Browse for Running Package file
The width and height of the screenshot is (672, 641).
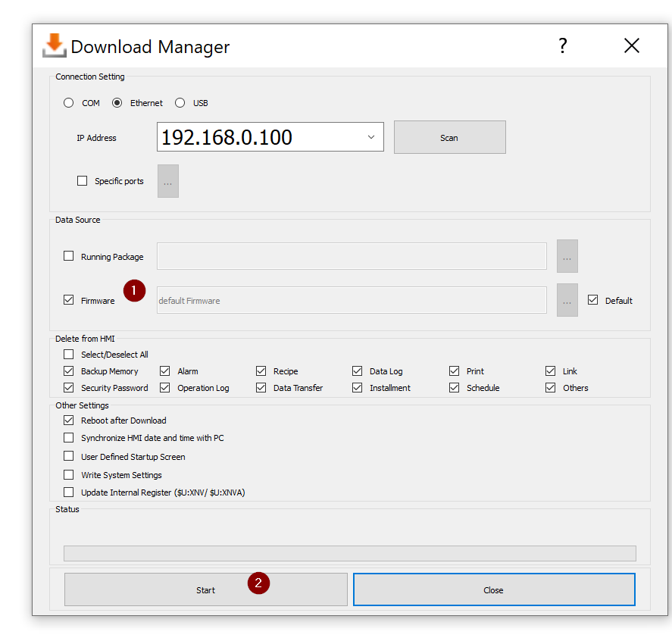567,257
